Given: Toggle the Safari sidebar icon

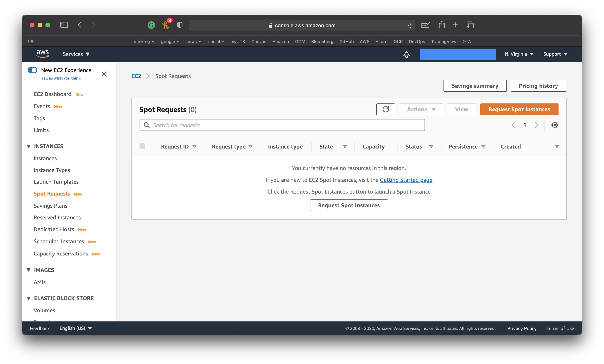Looking at the screenshot, I should [x=64, y=25].
